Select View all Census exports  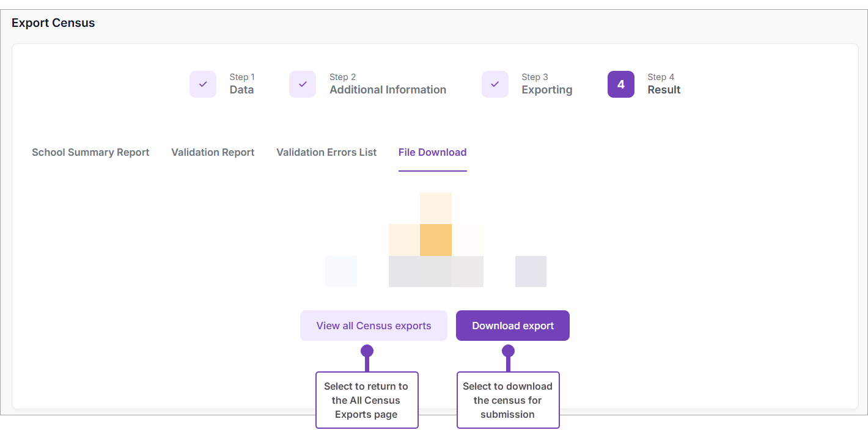(373, 326)
